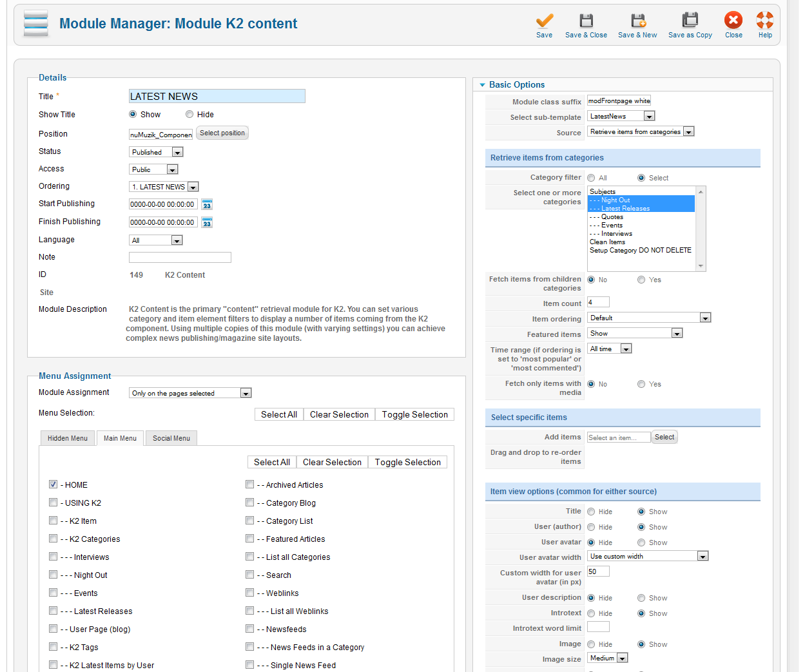Set item view Title to Hide
The width and height of the screenshot is (805, 672).
click(591, 512)
